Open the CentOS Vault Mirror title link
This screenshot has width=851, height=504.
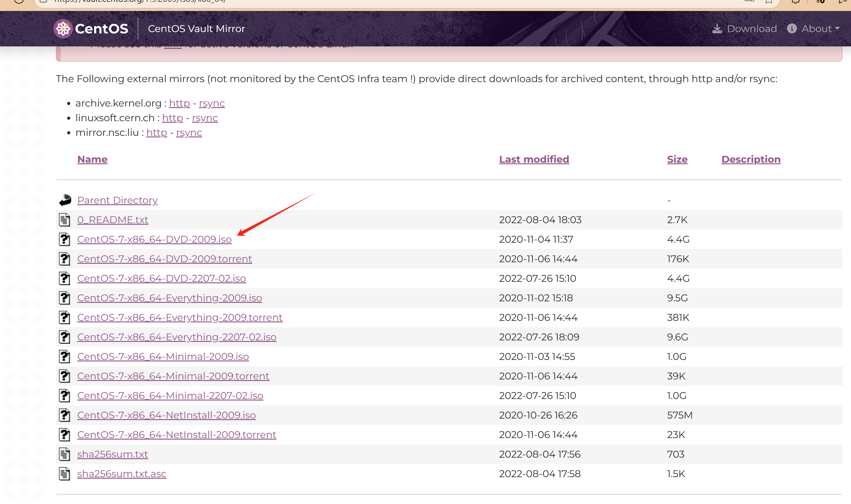tap(196, 29)
